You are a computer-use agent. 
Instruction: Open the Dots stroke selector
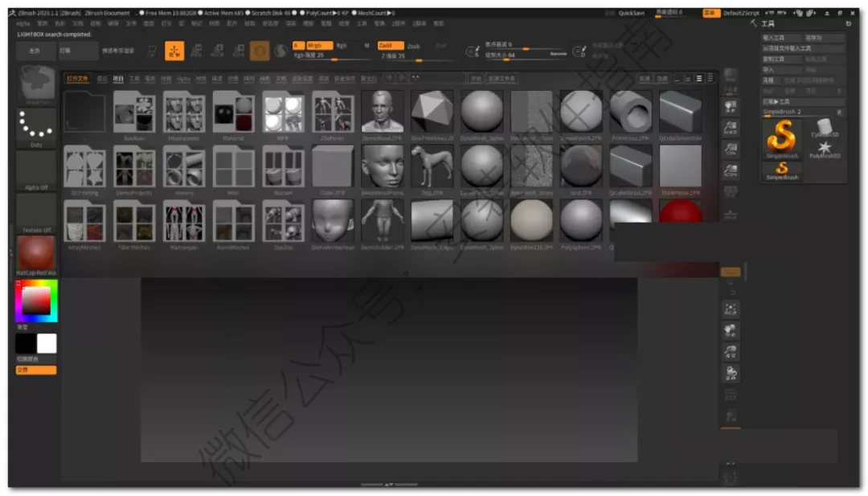[36, 127]
